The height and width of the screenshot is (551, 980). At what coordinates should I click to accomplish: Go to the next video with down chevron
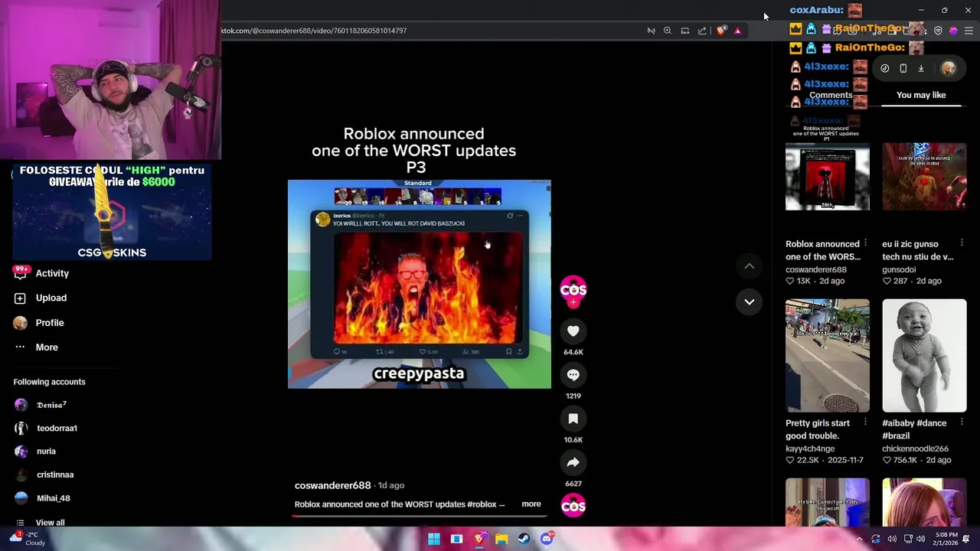pos(750,302)
